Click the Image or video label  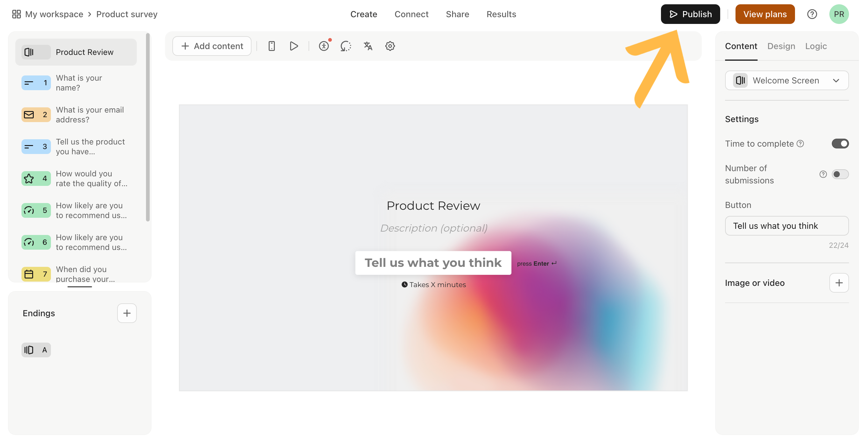[755, 283]
